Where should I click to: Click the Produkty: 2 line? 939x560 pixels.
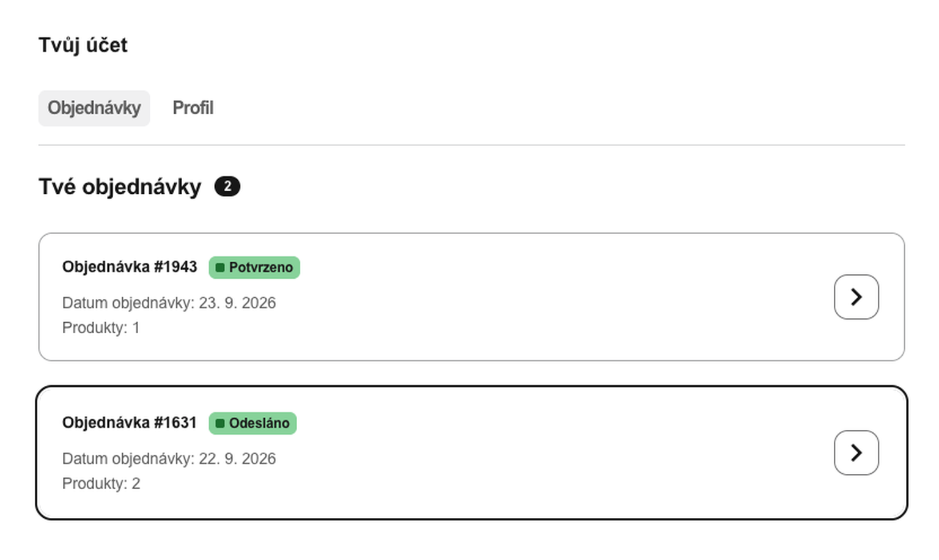tap(101, 484)
